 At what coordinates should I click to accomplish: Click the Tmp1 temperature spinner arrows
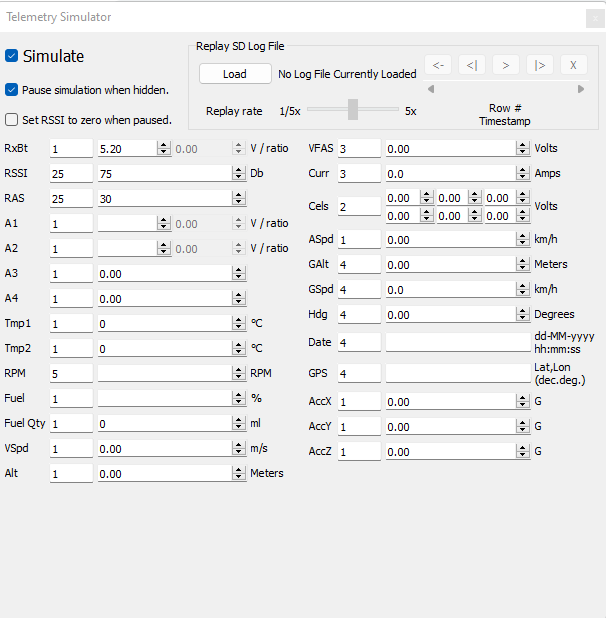pos(238,324)
